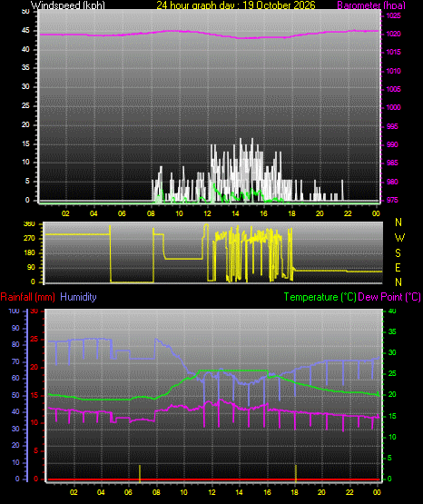Click the 45 windspeed scale value
Image resolution: width=423 pixels, height=504 pixels.
click(x=25, y=31)
